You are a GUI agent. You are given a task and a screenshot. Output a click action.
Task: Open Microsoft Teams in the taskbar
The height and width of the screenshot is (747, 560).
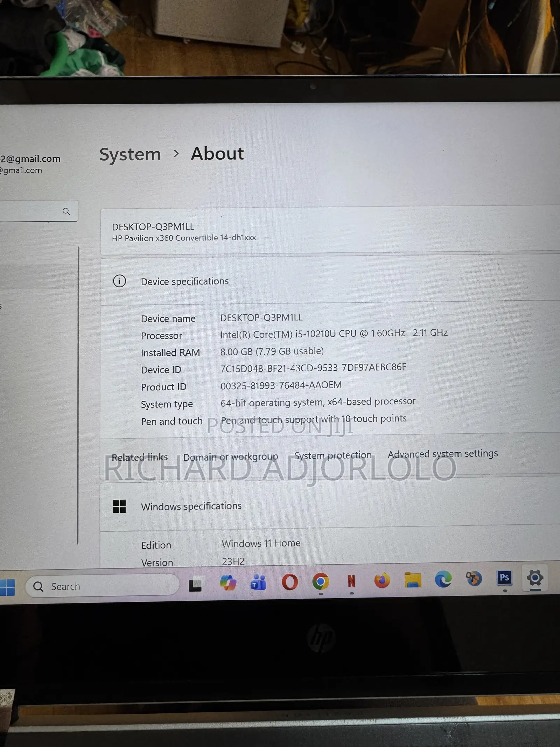click(x=258, y=582)
